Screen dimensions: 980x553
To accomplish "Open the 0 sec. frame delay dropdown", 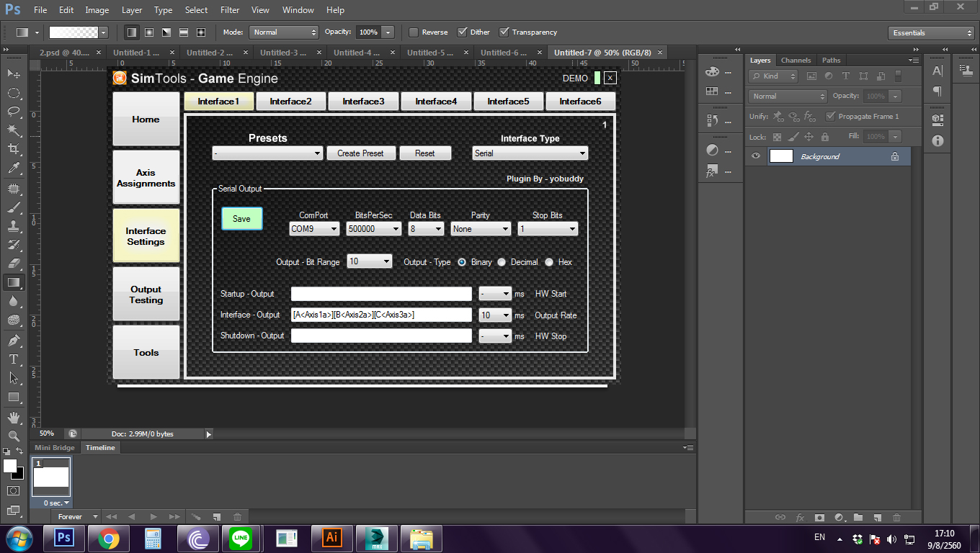I will tap(57, 503).
